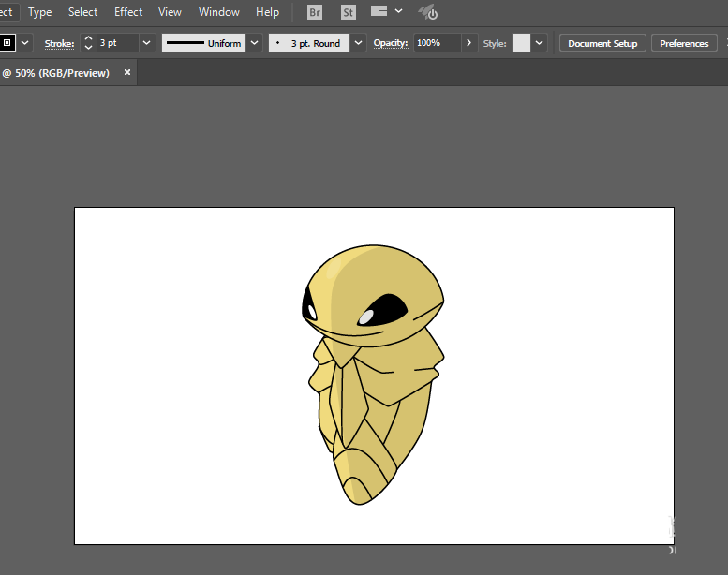
Task: Open the Effect menu
Action: point(128,12)
